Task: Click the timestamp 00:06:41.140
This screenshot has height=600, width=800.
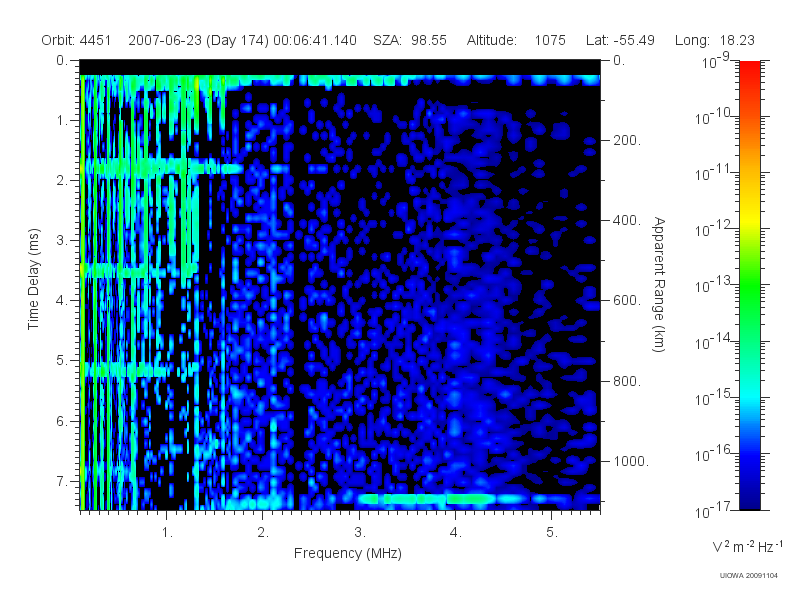Action: 315,40
